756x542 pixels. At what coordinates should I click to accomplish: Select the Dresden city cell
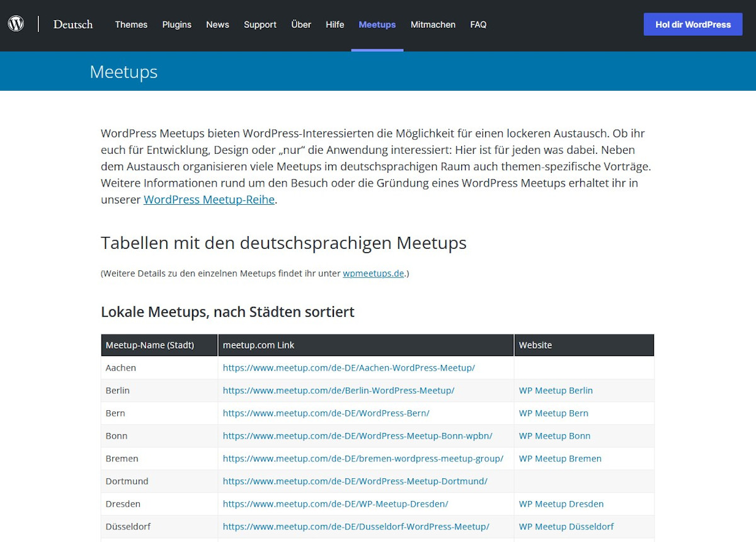159,504
